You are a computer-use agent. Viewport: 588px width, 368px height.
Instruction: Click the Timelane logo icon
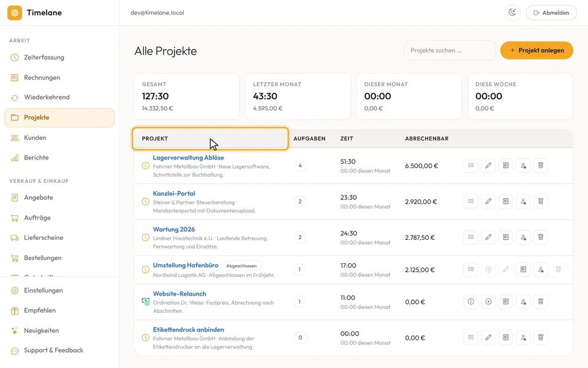(15, 13)
